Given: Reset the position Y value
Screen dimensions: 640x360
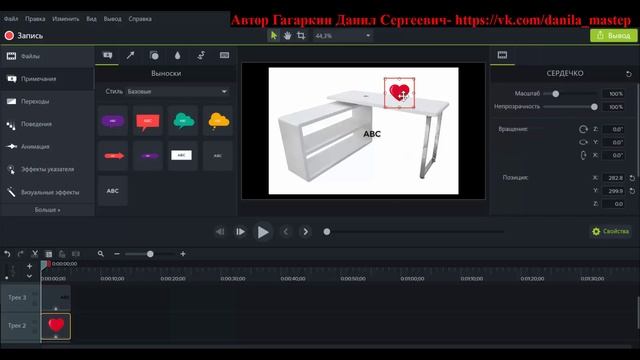Looking at the screenshot, I should pyautogui.click(x=632, y=191).
